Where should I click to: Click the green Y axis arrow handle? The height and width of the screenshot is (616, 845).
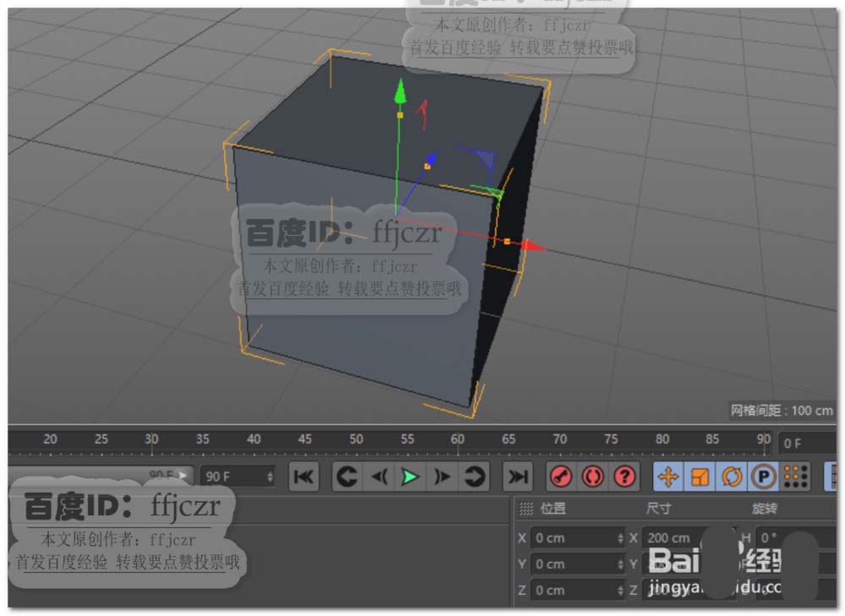pyautogui.click(x=400, y=90)
